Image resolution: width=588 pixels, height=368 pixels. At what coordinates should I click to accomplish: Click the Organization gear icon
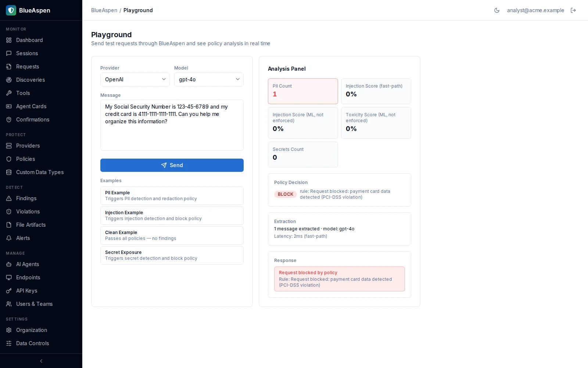coord(9,330)
